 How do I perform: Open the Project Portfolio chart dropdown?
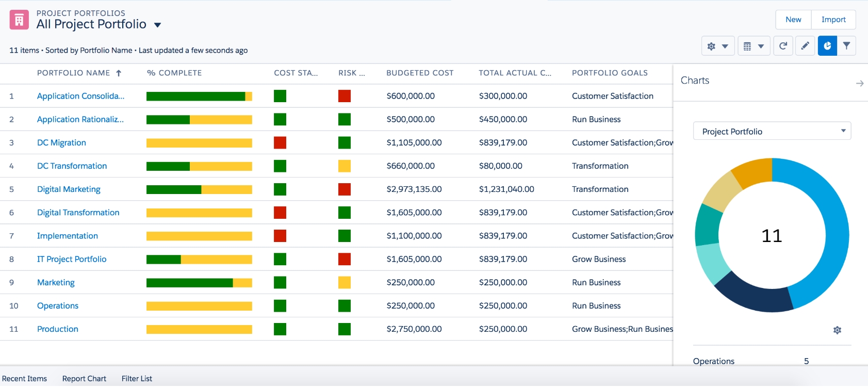pos(772,131)
